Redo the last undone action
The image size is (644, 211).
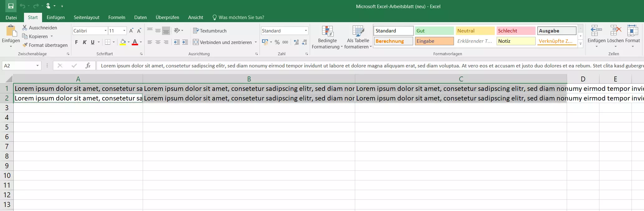click(x=36, y=6)
